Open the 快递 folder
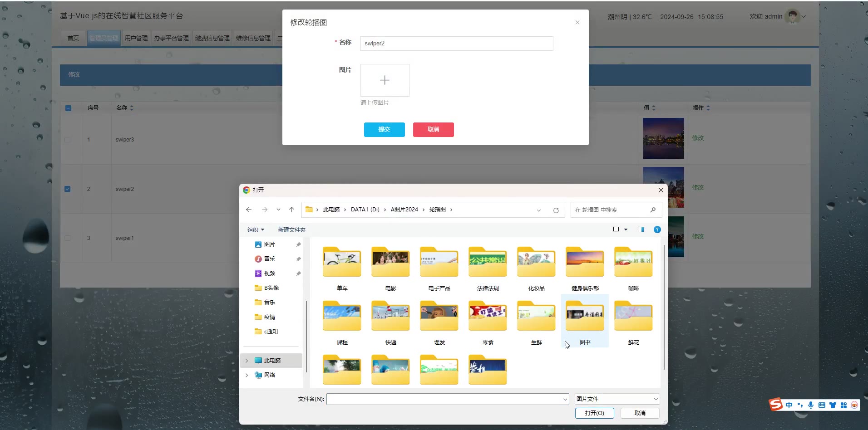 point(390,322)
